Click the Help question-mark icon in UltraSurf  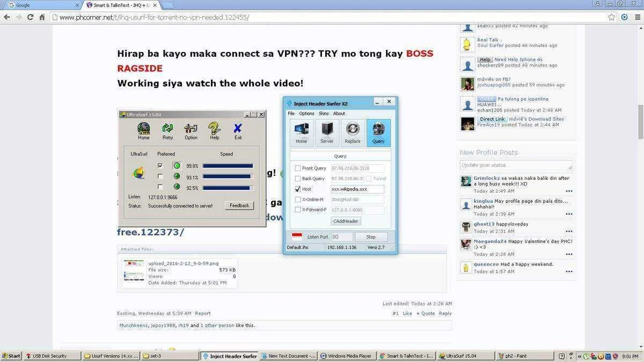214,128
